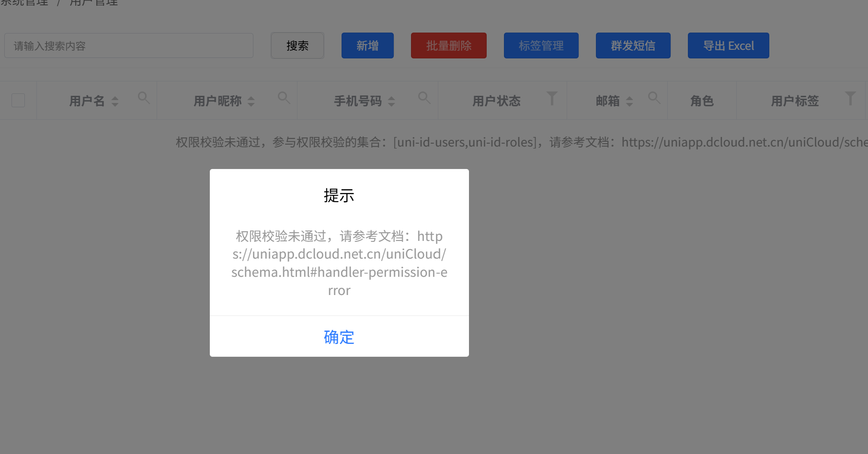This screenshot has width=868, height=454.
Task: Open 标签管理 from toolbar
Action: tap(541, 46)
